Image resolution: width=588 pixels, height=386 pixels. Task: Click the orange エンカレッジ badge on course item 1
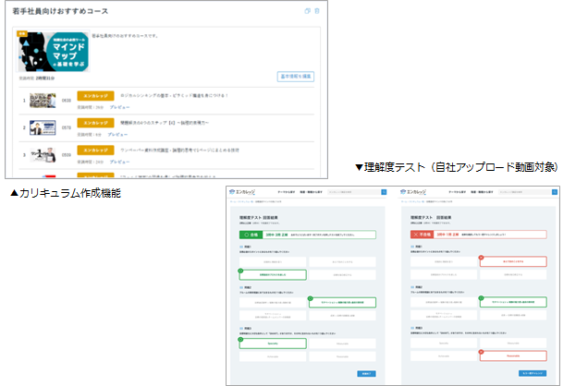click(95, 96)
